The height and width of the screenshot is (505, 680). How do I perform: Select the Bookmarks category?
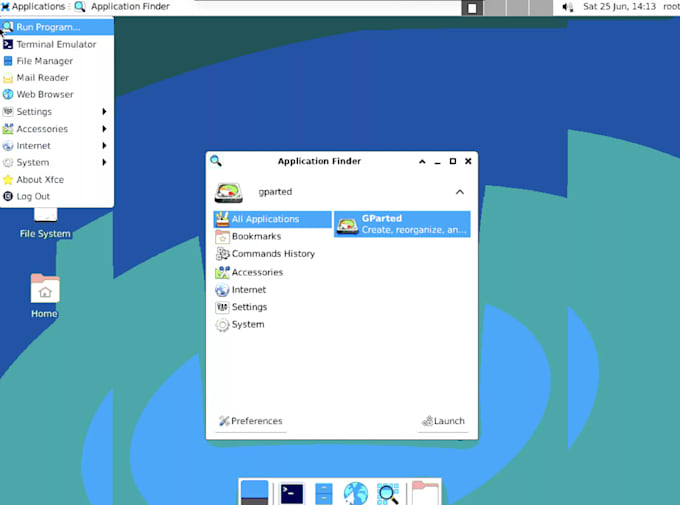coord(273,236)
